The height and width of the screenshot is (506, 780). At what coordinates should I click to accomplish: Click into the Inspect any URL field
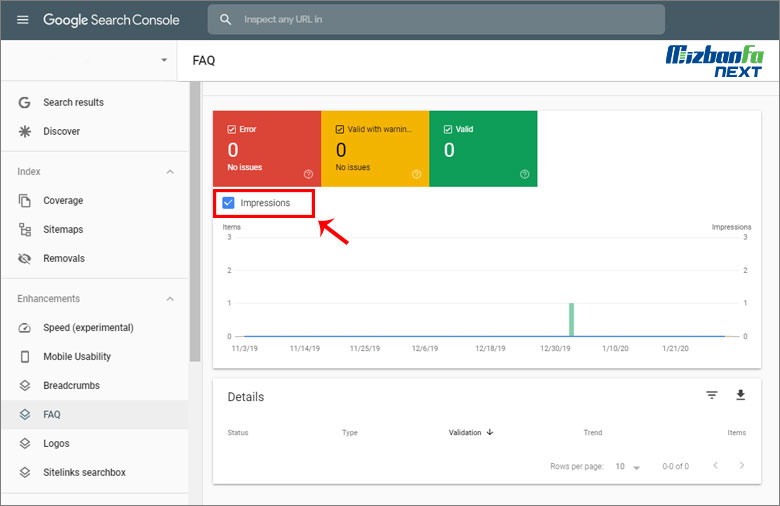click(x=436, y=19)
